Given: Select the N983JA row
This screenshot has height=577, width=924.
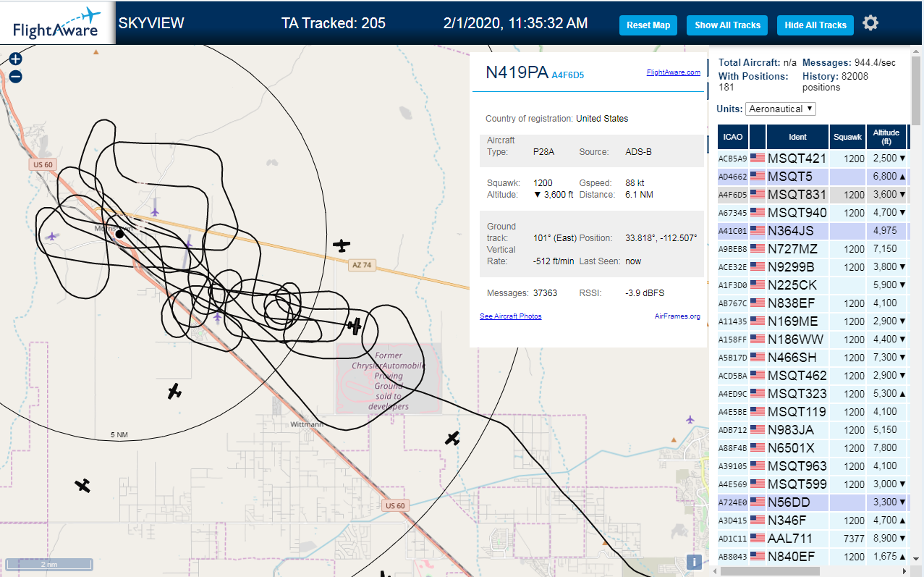Looking at the screenshot, I should pyautogui.click(x=813, y=429).
